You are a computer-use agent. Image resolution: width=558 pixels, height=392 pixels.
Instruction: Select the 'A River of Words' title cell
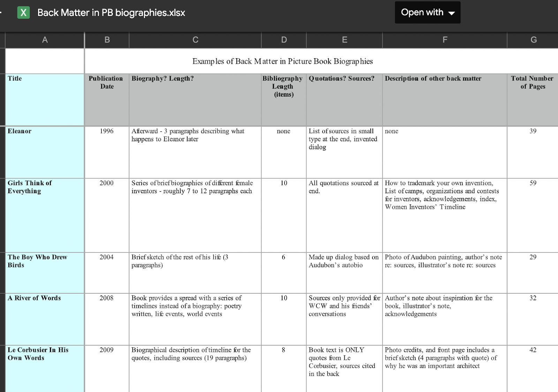(45, 319)
